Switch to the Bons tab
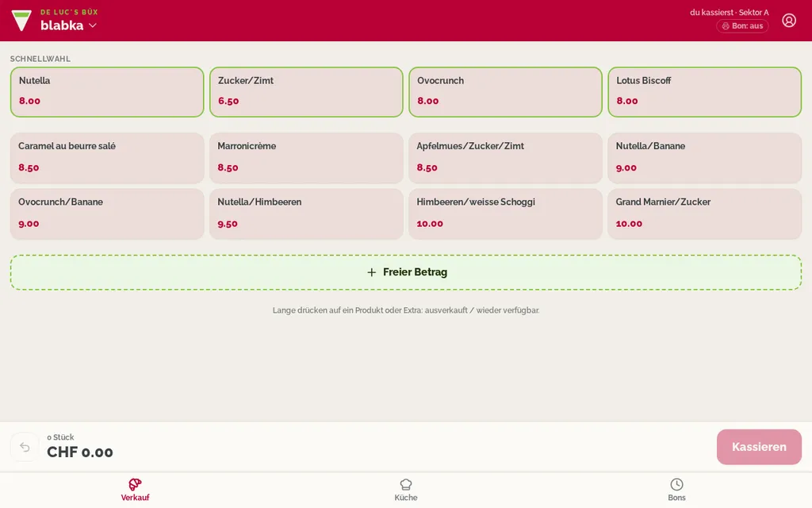Image resolution: width=812 pixels, height=508 pixels. click(676, 490)
